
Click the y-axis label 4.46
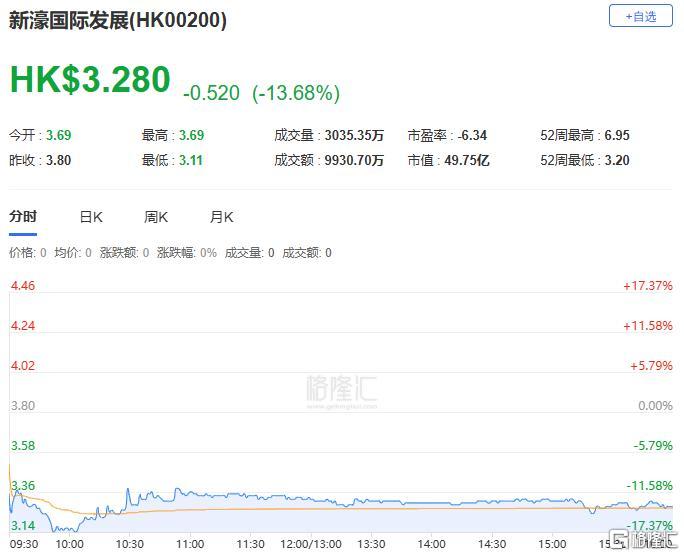[23, 286]
